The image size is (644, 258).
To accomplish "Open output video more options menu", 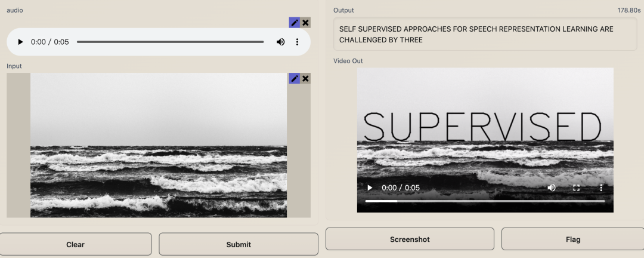I will pyautogui.click(x=601, y=188).
